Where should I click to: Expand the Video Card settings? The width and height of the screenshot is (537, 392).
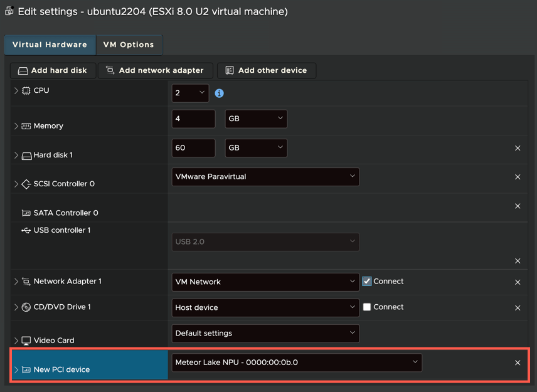(x=16, y=341)
